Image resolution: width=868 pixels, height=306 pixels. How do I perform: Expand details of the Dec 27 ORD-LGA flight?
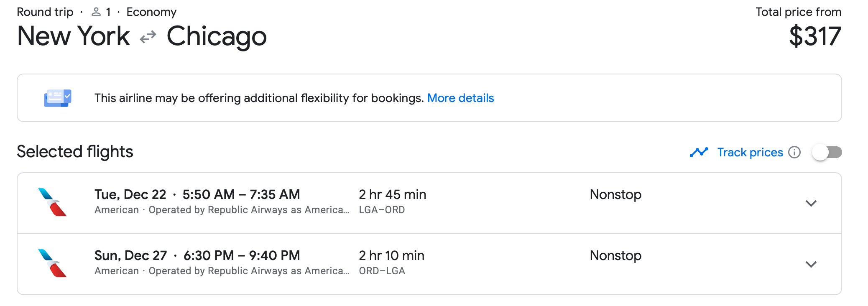811,264
